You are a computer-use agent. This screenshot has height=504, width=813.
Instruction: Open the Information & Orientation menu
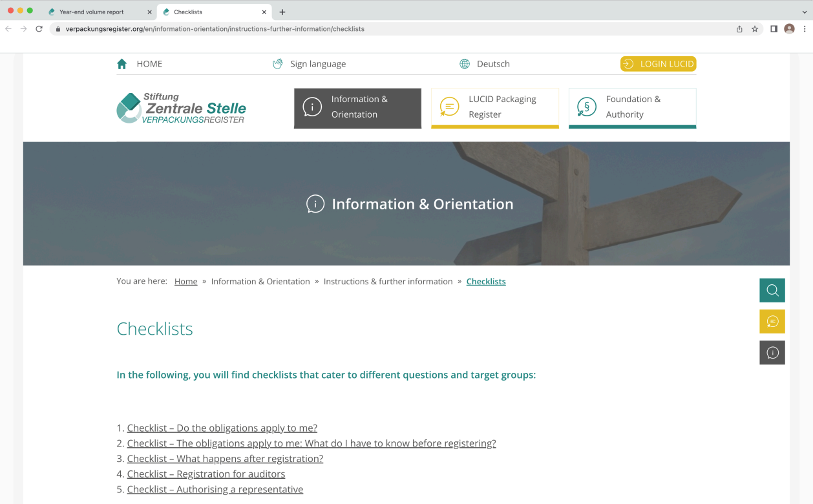[x=357, y=107]
